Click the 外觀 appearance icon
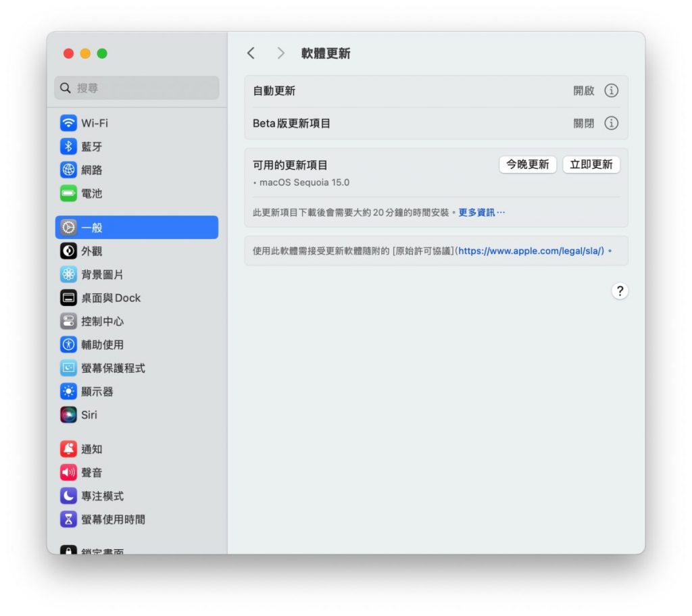This screenshot has width=692, height=616. point(68,251)
